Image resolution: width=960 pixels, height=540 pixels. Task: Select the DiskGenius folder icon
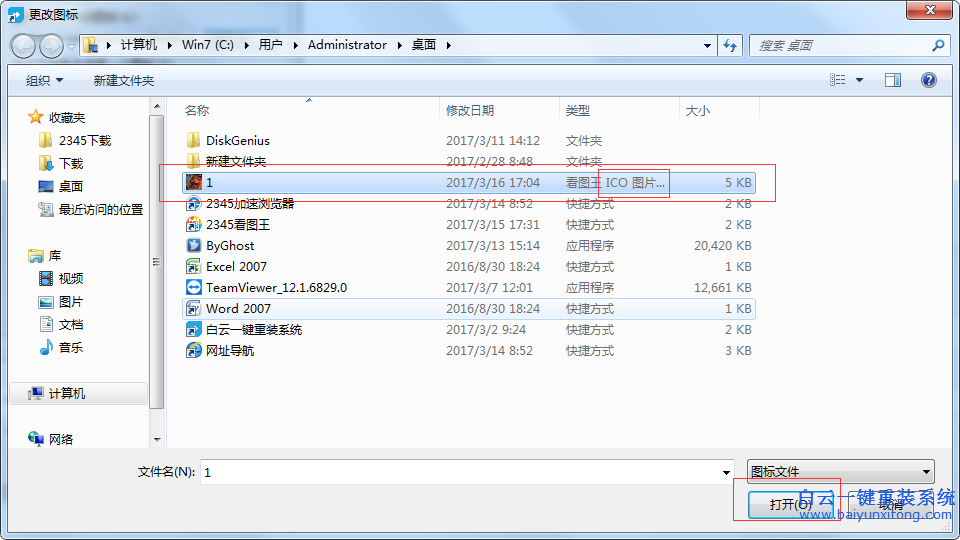tap(193, 140)
